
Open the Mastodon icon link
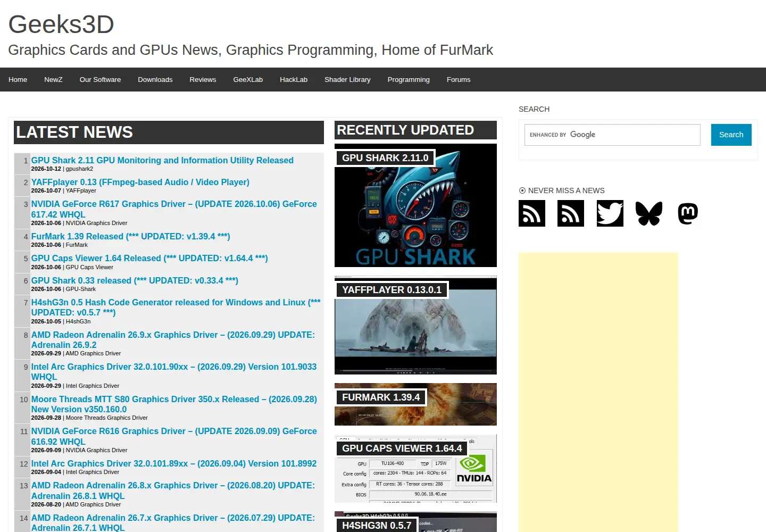[688, 213]
